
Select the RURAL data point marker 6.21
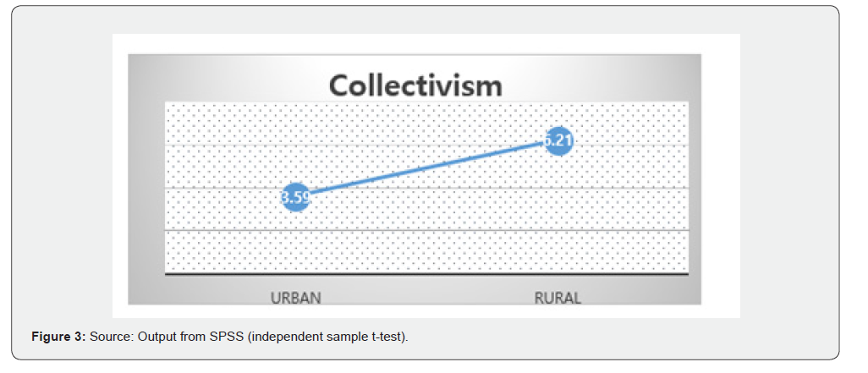[558, 140]
